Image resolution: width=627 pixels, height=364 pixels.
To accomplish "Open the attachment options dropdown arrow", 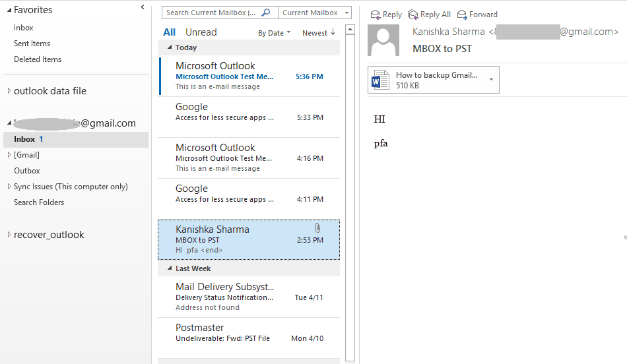I will coord(491,80).
